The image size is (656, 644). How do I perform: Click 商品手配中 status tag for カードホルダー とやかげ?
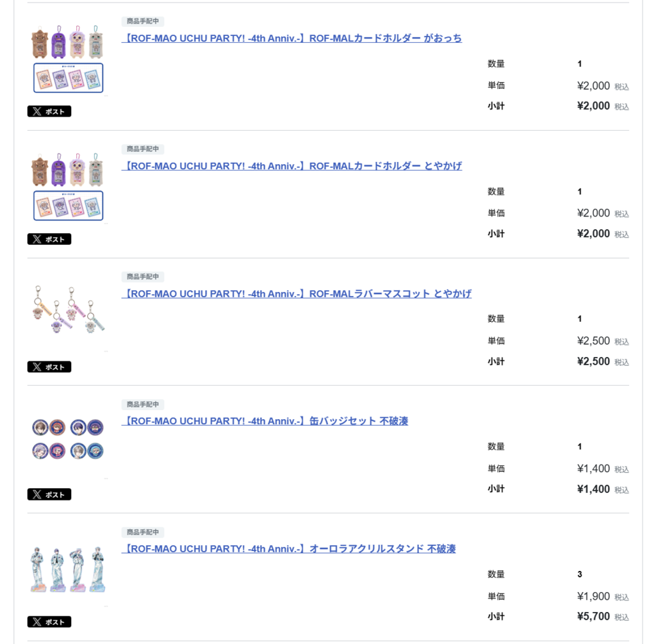[143, 149]
